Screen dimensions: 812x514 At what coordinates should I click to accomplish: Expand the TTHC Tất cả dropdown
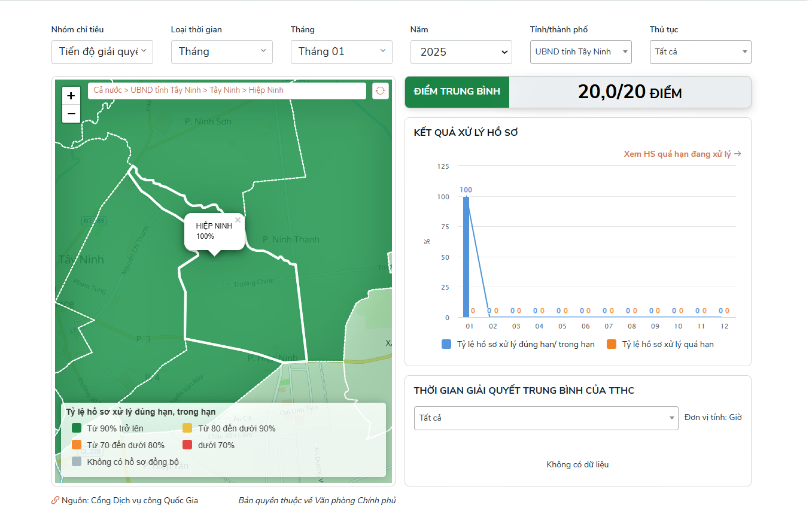pyautogui.click(x=546, y=418)
